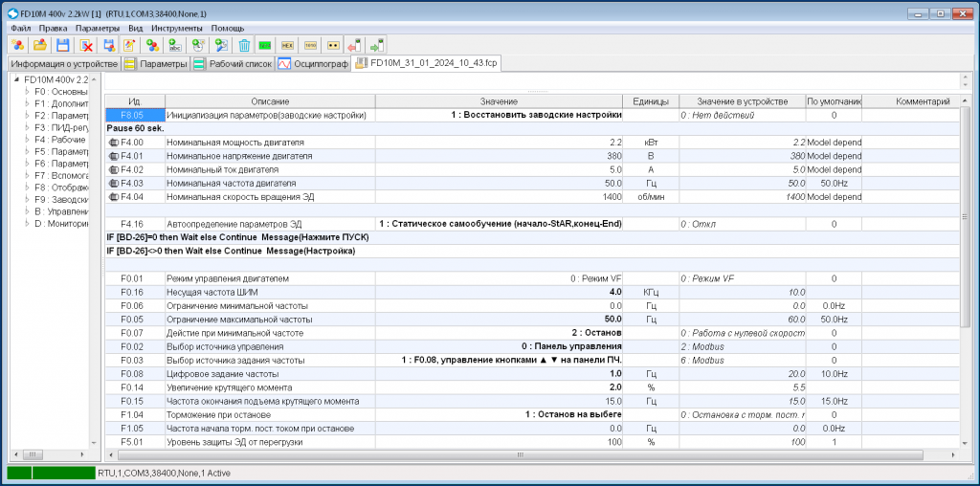This screenshot has height=486, width=980.
Task: Expand the F4 : Рабочие tree node
Action: 28,140
